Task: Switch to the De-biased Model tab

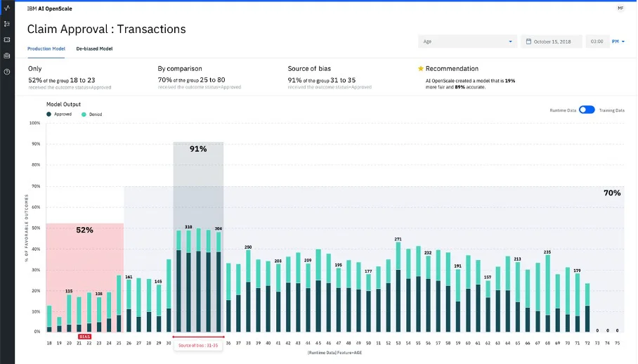Action: 94,48
